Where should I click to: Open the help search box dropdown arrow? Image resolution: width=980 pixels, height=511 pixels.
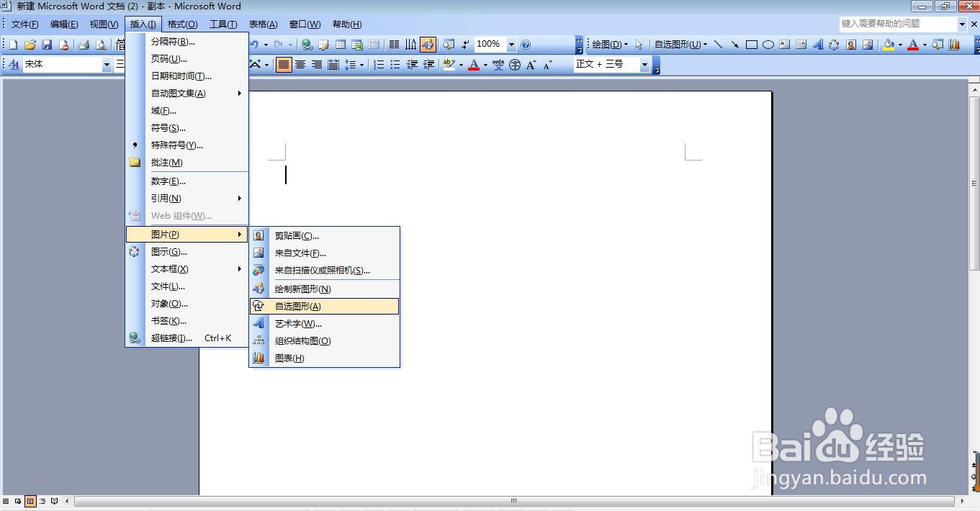pyautogui.click(x=962, y=24)
